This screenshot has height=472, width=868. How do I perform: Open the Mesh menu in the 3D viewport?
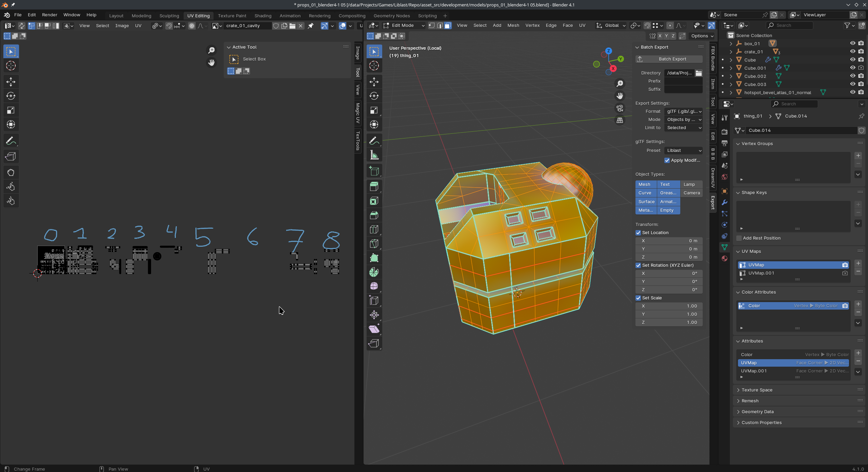pyautogui.click(x=513, y=25)
